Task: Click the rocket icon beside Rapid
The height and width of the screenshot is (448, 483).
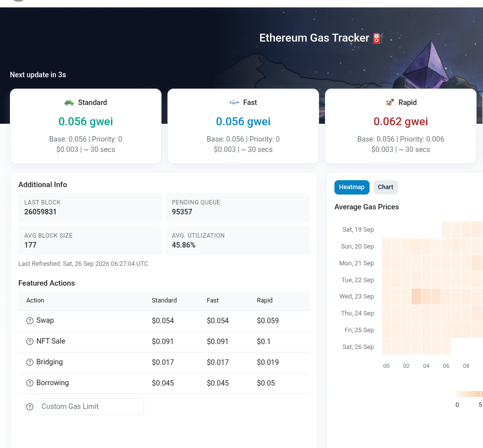Action: [390, 102]
